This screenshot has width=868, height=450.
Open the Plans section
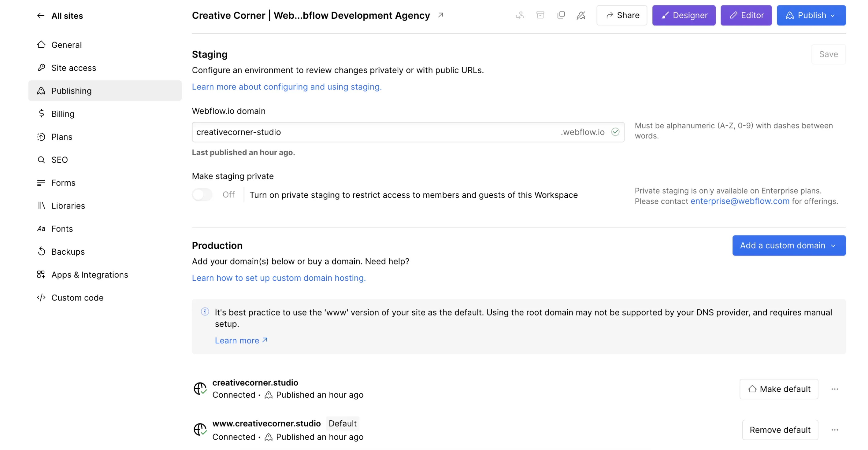coord(105,136)
